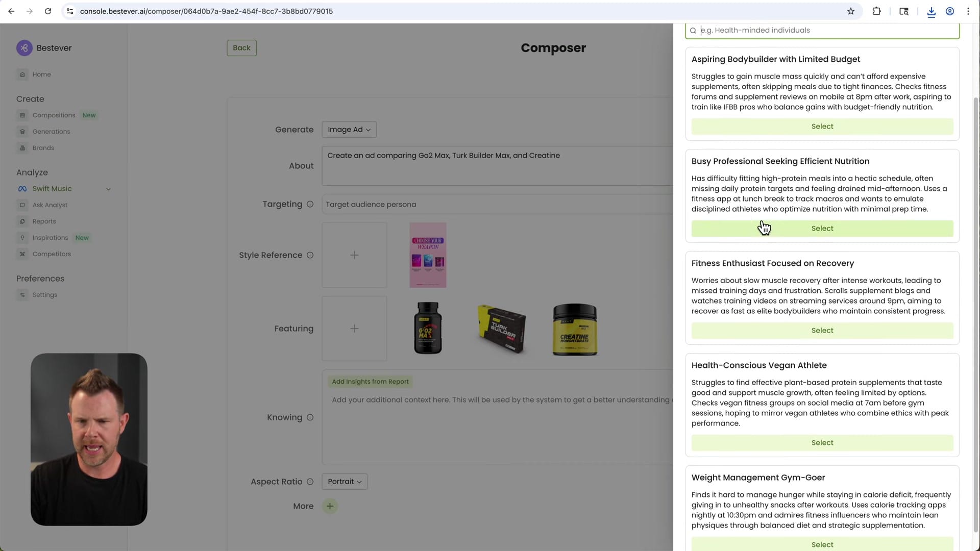Reload the page with the refresh icon
Screen dimensions: 980x551
coord(48,11)
